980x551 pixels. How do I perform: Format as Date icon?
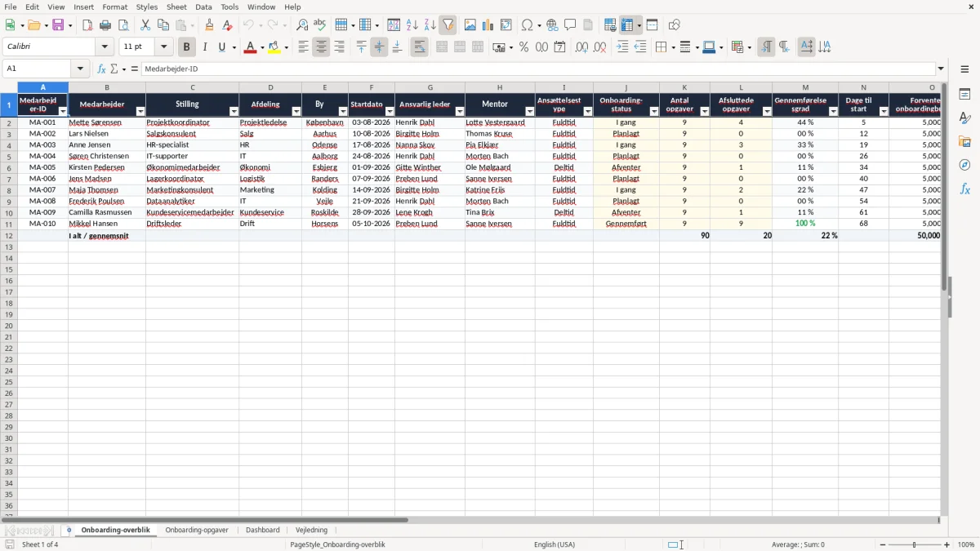pyautogui.click(x=559, y=47)
